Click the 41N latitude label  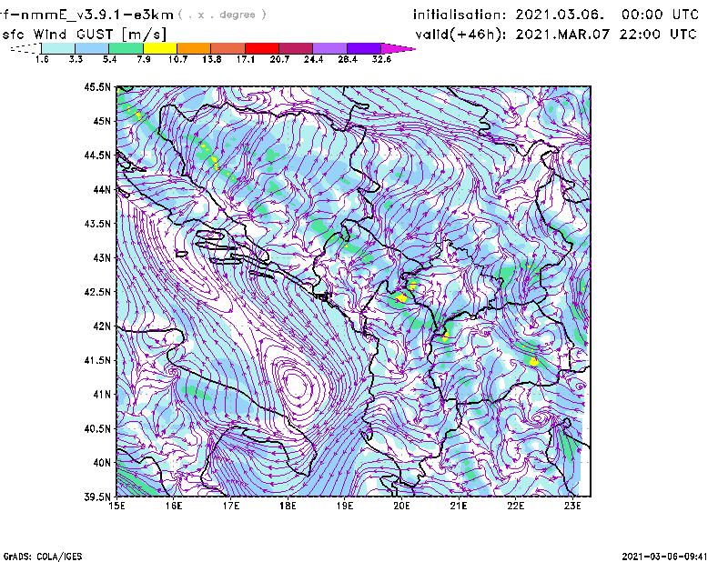point(102,395)
